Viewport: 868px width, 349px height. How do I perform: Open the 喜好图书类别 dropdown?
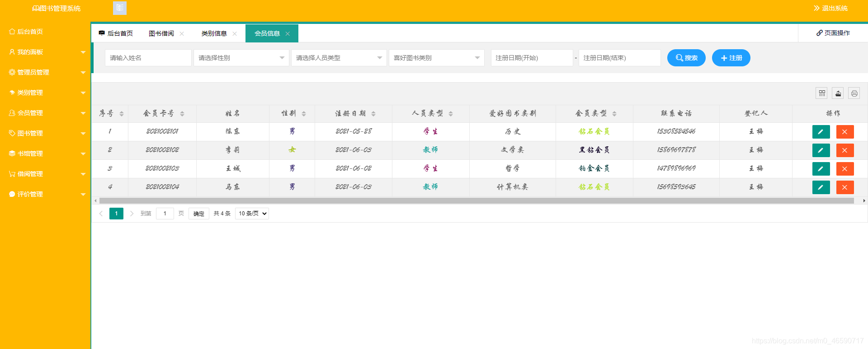pos(437,58)
